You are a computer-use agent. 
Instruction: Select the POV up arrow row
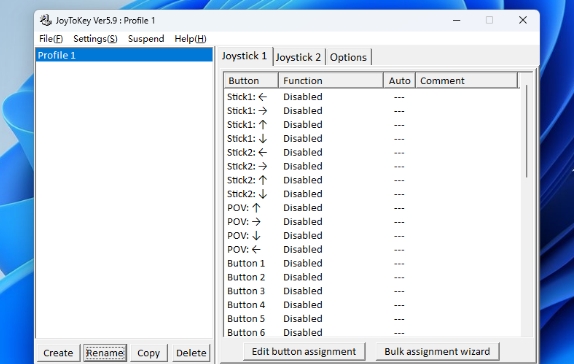372,208
